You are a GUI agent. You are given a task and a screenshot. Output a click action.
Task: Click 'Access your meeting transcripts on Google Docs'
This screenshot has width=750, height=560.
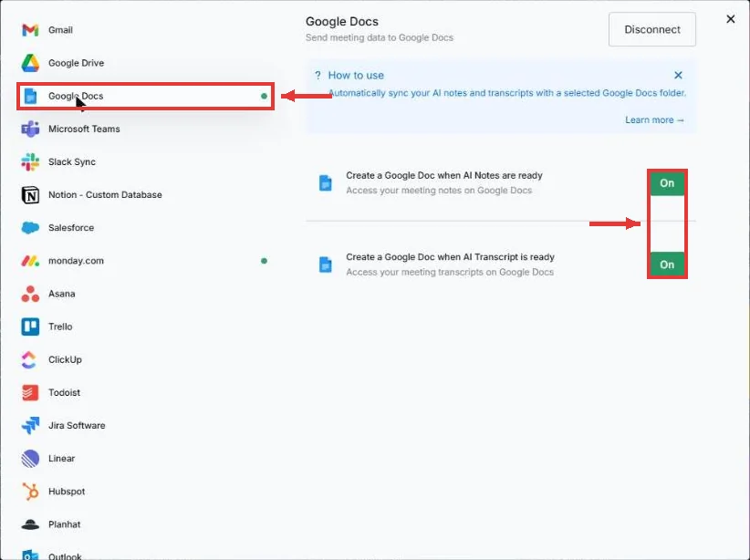[450, 272]
